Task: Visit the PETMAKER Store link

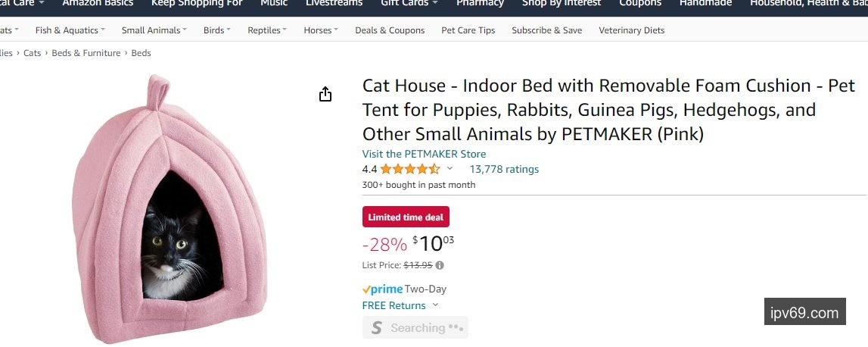Action: pyautogui.click(x=424, y=154)
